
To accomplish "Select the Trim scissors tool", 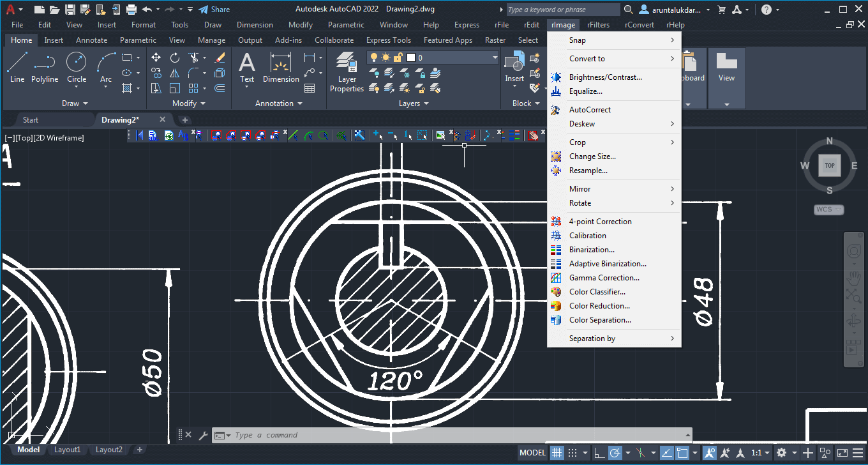I will [194, 57].
